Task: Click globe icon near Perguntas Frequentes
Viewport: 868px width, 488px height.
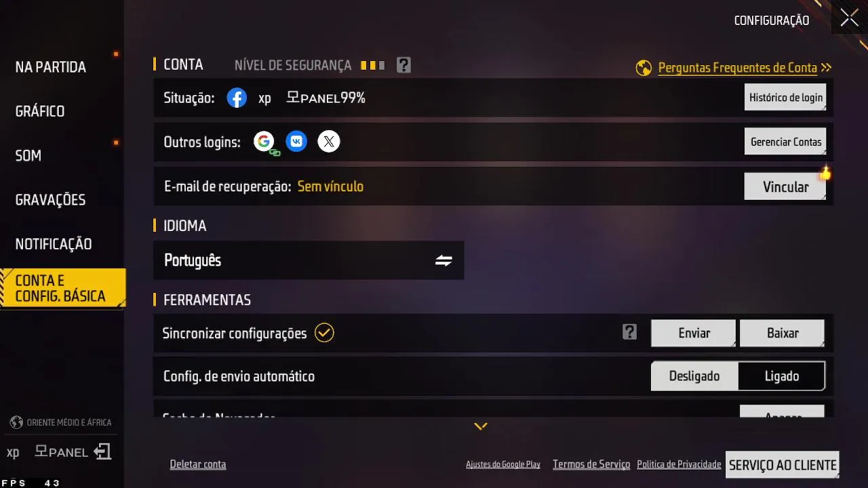Action: pyautogui.click(x=644, y=68)
